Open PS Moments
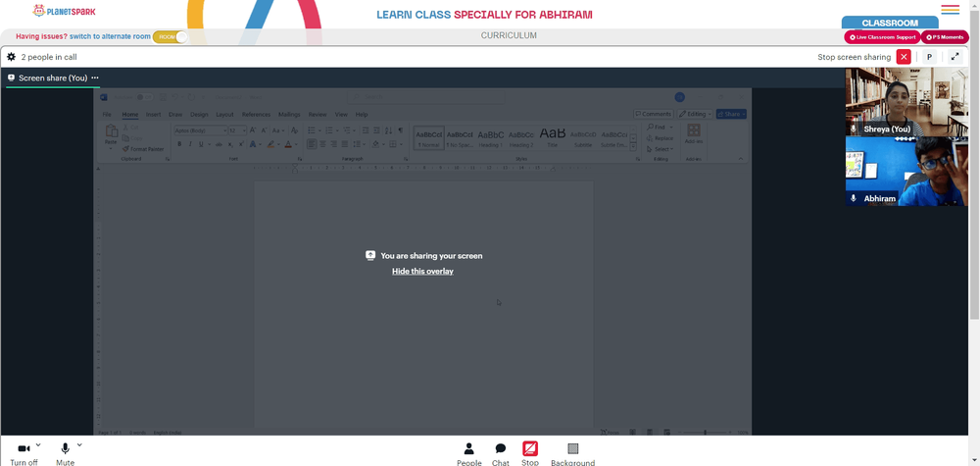This screenshot has width=980, height=466. pos(945,37)
